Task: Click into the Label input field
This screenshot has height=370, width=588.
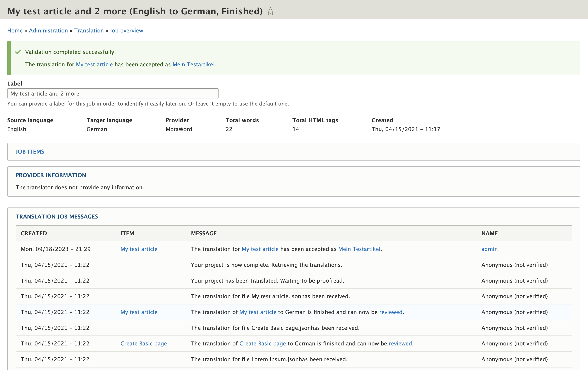Action: [x=113, y=94]
